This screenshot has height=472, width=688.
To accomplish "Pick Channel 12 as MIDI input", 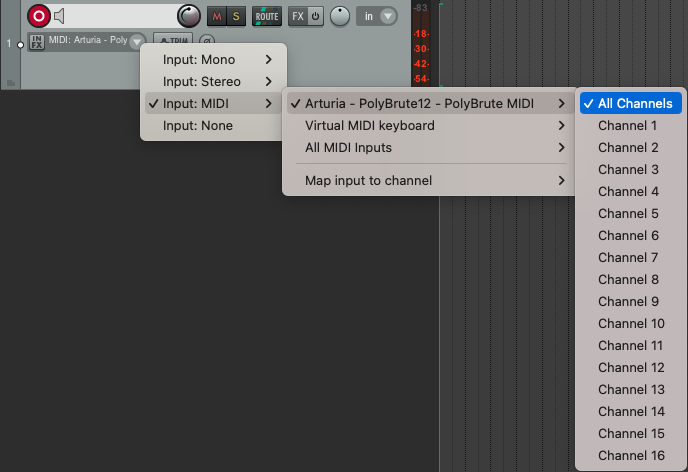I will (631, 367).
